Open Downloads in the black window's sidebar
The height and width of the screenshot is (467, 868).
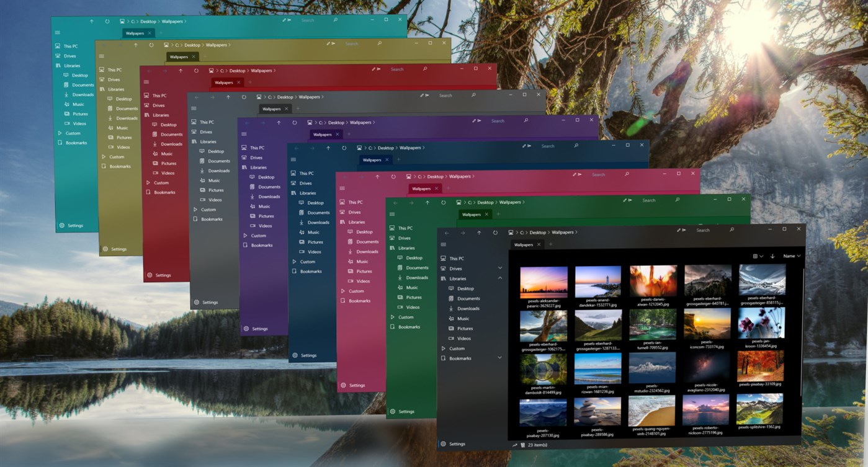[x=468, y=308]
